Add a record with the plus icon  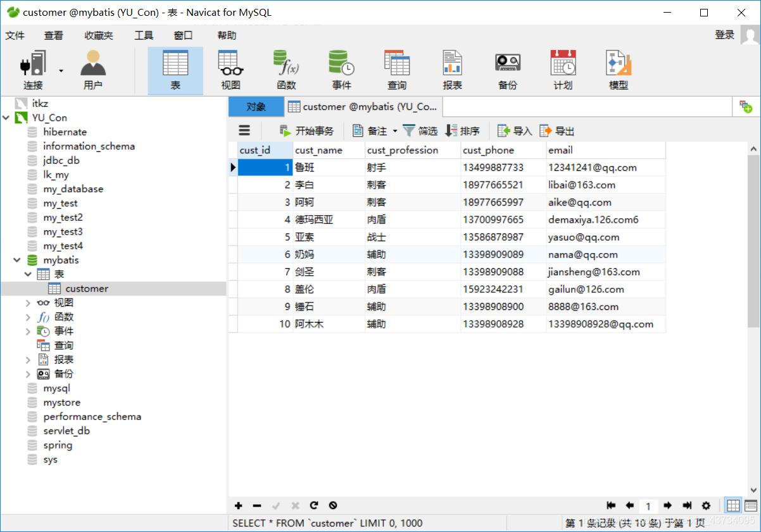239,505
